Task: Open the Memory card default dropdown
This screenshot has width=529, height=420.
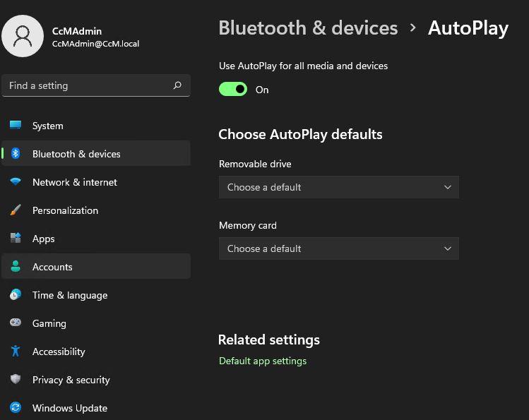Action: (x=339, y=248)
